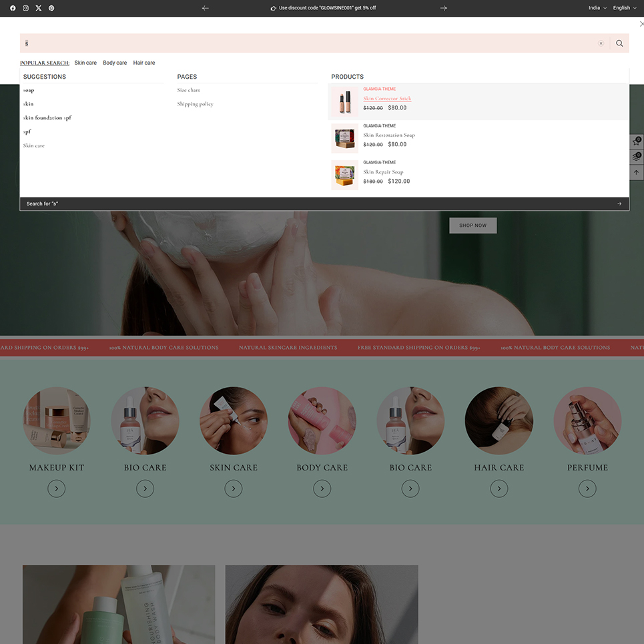Screen dimensions: 644x644
Task: Open the Skin Care category arrow button
Action: coord(234,489)
